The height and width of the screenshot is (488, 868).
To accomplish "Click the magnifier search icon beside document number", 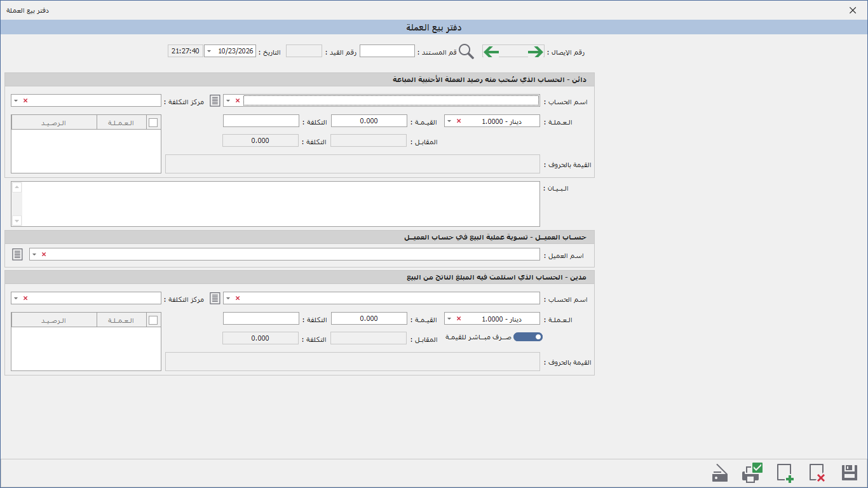I will point(466,51).
